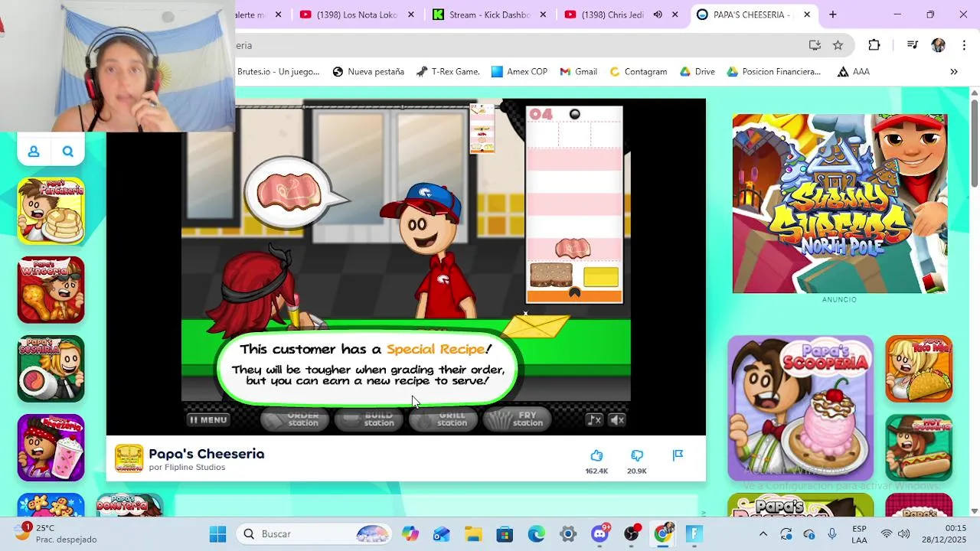Image resolution: width=980 pixels, height=551 pixels.
Task: Open the T-Rex Game bookmark
Action: tap(448, 72)
